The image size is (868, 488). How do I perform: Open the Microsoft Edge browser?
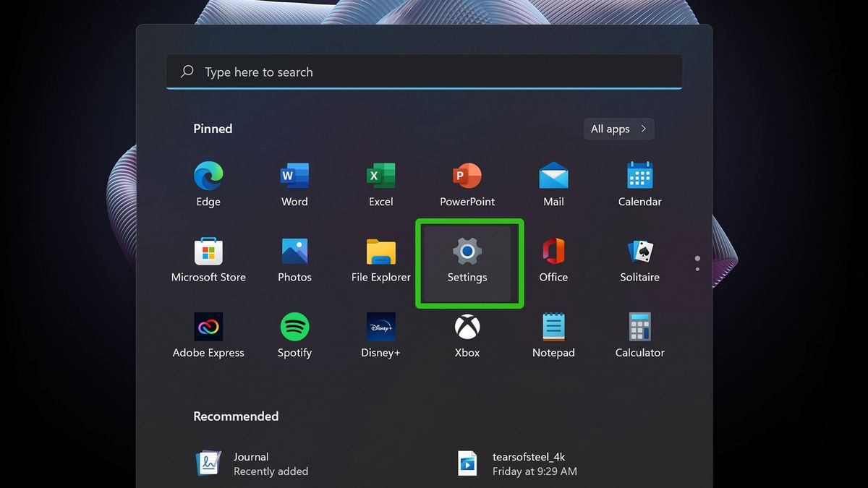(208, 176)
